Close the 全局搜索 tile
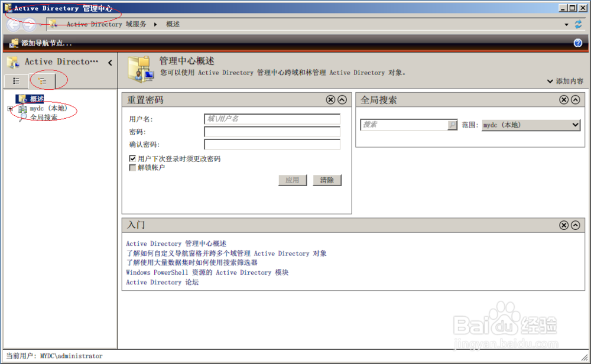Screen dimensions: 591x364 click(x=563, y=99)
